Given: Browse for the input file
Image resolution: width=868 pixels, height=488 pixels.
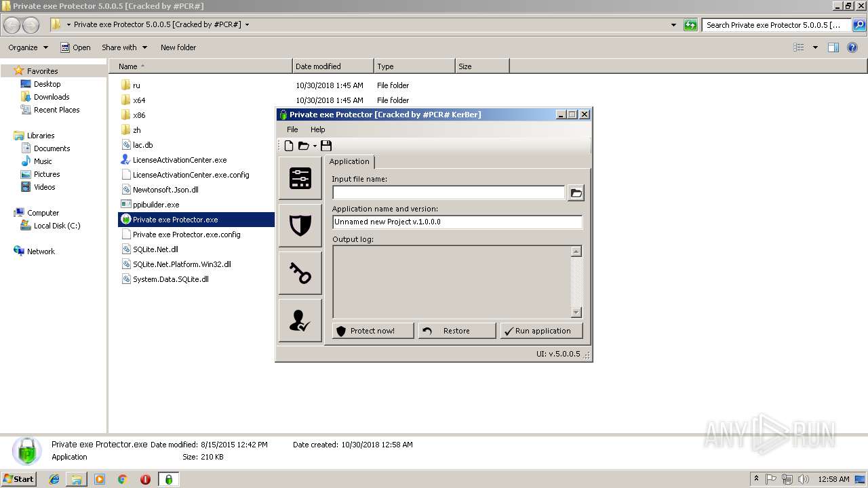Looking at the screenshot, I should pos(576,193).
